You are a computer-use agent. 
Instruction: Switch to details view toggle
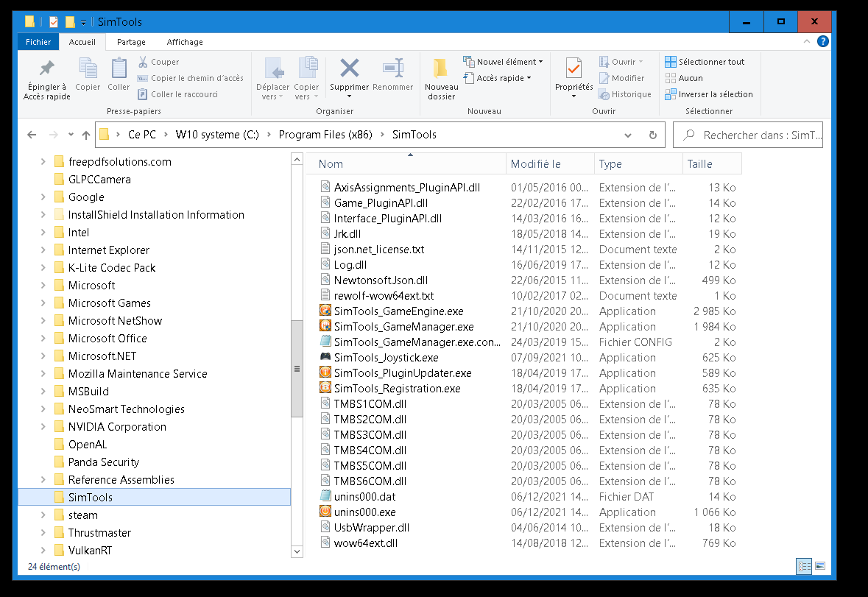pos(804,566)
